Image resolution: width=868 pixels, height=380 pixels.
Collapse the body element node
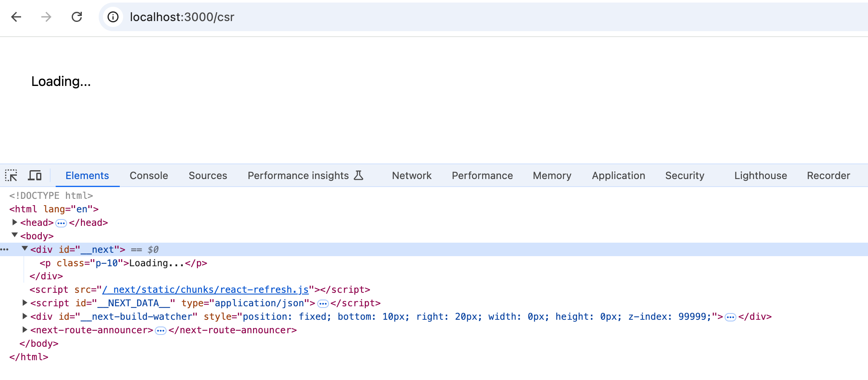[15, 235]
